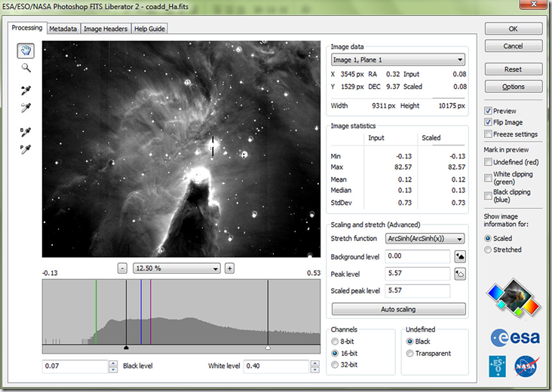552x392 pixels.
Task: Enable White clipping (green) marking
Action: 488,178
